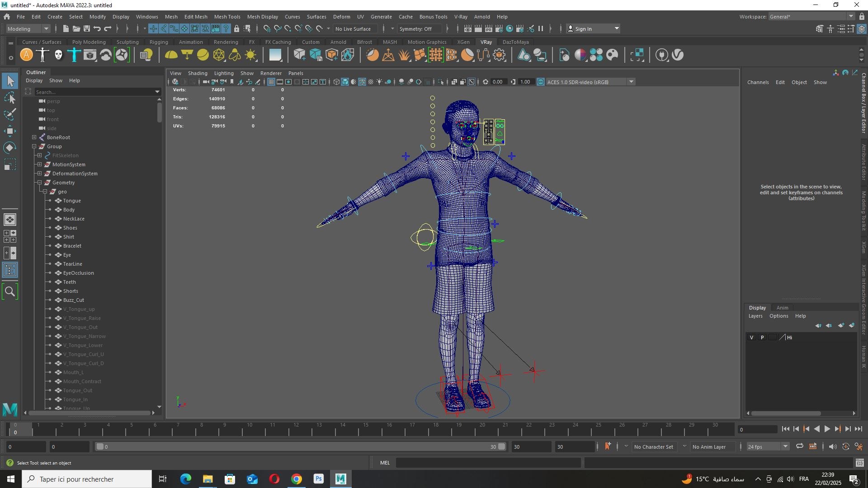
Task: Collapse the Geometry node
Action: pos(40,183)
